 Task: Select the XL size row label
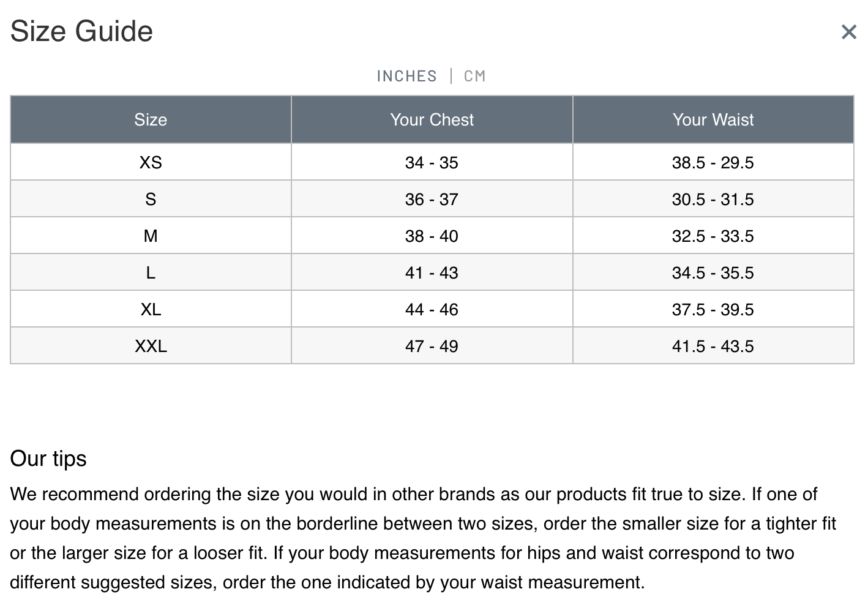(x=151, y=309)
